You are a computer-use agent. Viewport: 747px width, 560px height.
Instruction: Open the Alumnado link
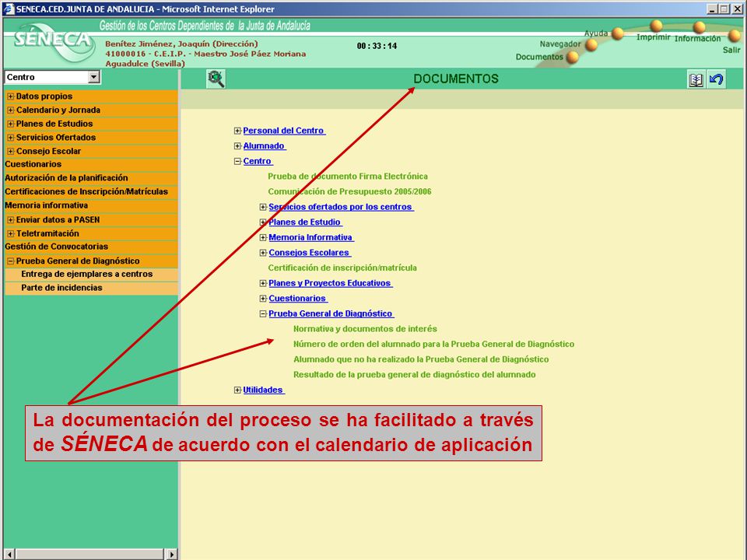pos(264,146)
